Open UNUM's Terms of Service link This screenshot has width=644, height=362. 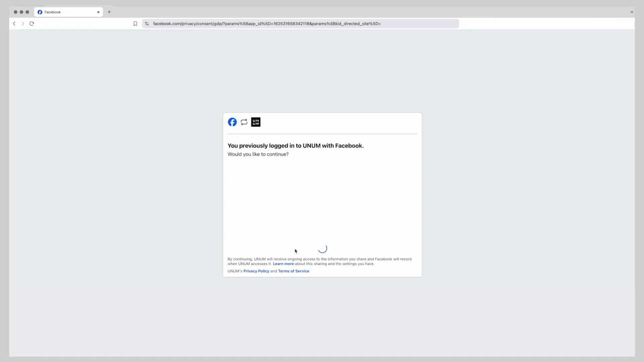[x=293, y=271]
